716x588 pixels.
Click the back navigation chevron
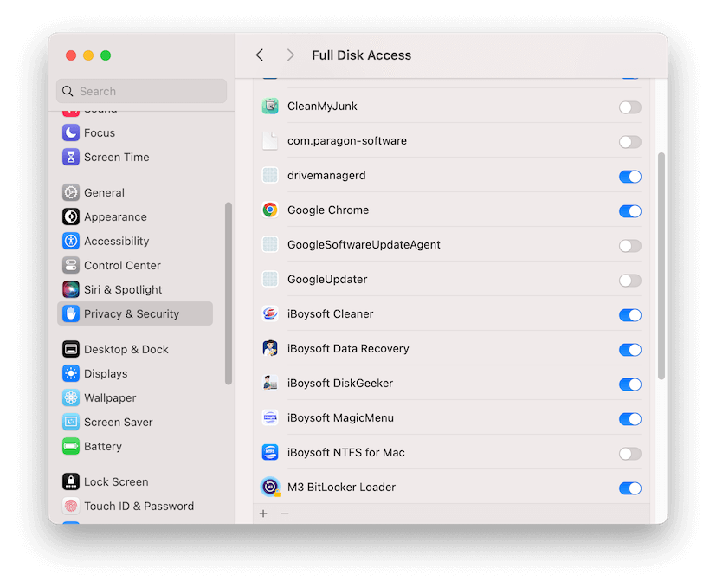tap(259, 55)
